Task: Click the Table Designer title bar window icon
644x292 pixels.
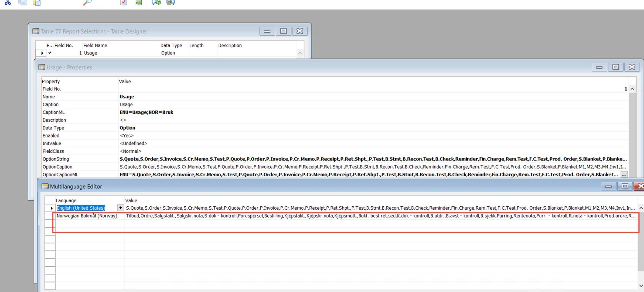Action: point(35,31)
